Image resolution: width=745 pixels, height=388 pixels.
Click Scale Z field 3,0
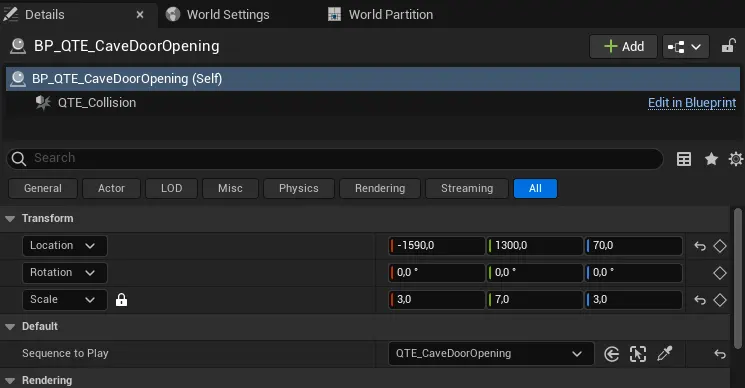click(x=633, y=300)
